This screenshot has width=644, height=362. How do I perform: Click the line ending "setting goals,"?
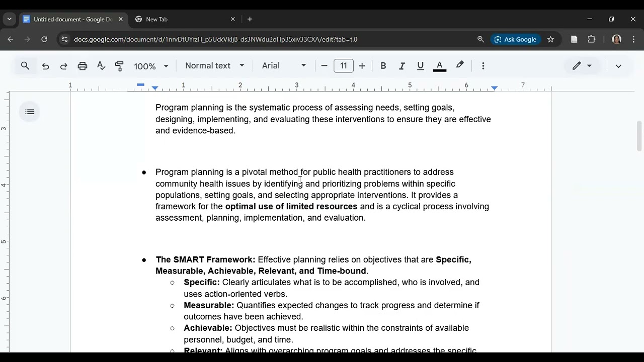(305, 108)
